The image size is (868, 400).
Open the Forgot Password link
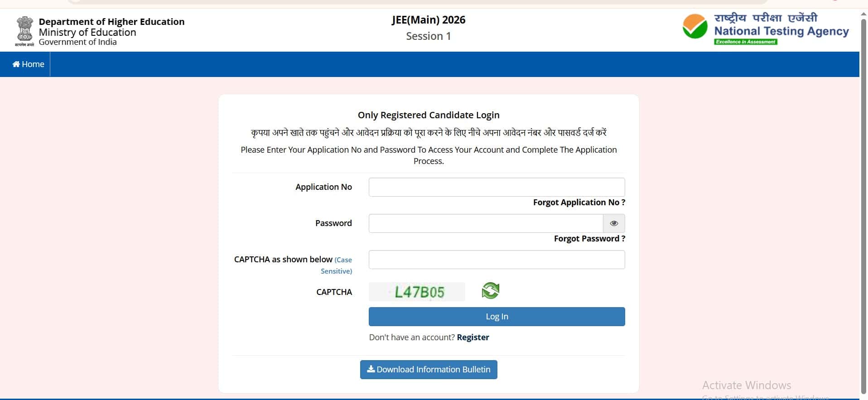pyautogui.click(x=589, y=239)
